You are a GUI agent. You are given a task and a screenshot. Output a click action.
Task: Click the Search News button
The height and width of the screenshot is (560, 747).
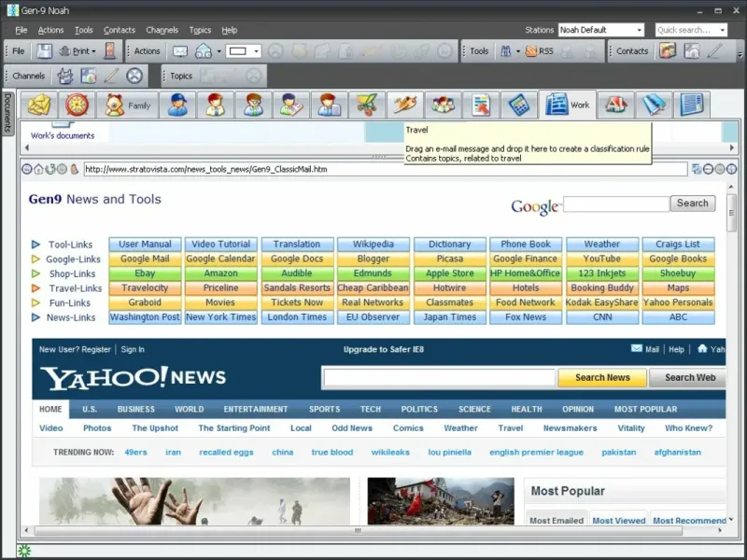602,378
